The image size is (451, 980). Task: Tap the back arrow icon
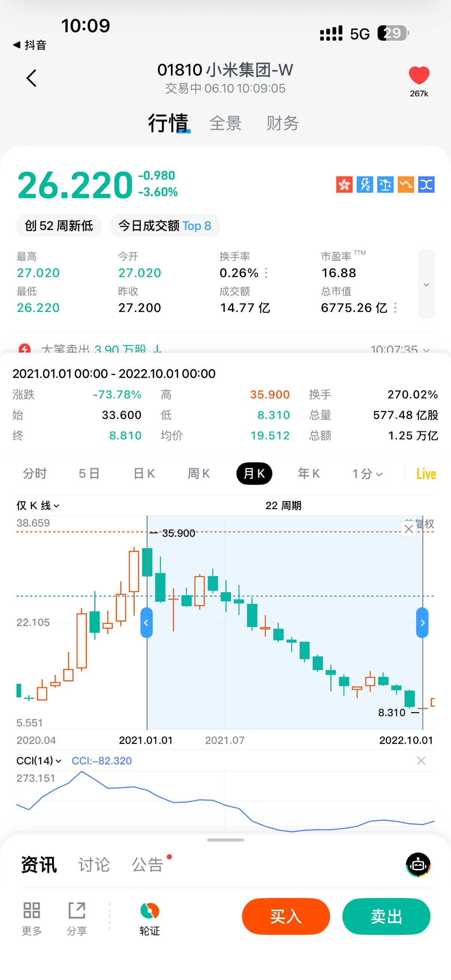[x=32, y=78]
